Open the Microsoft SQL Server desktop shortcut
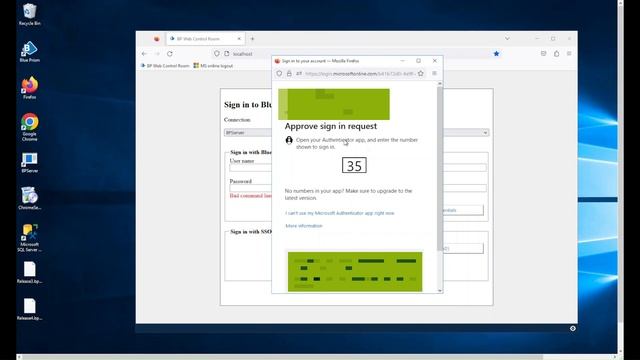 (x=29, y=238)
